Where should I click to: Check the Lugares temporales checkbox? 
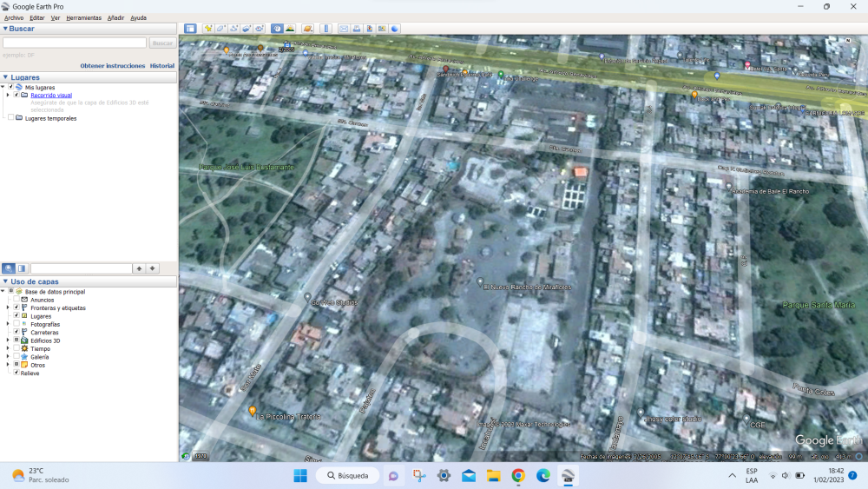point(10,118)
